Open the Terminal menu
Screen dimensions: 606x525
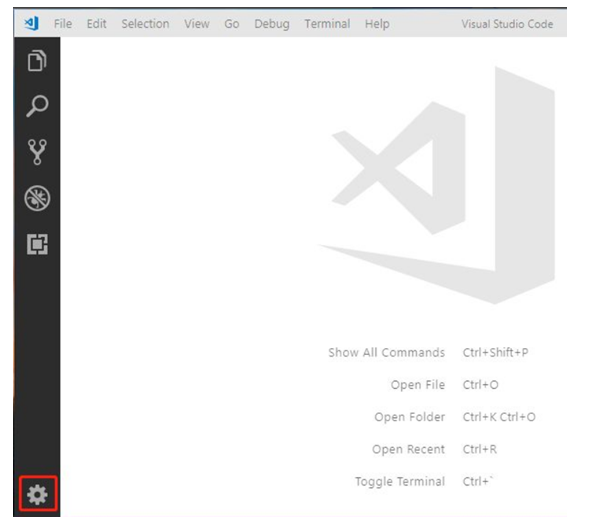(x=327, y=24)
